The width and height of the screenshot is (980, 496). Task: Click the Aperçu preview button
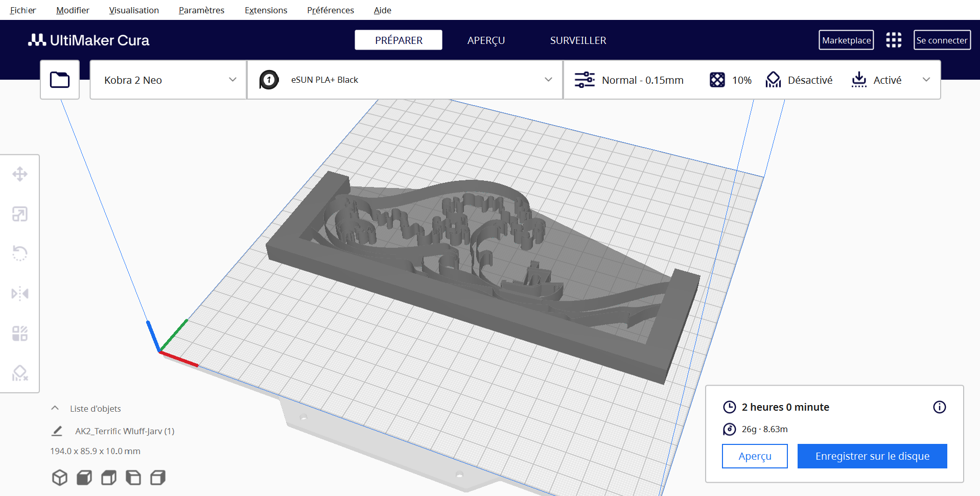coord(755,456)
